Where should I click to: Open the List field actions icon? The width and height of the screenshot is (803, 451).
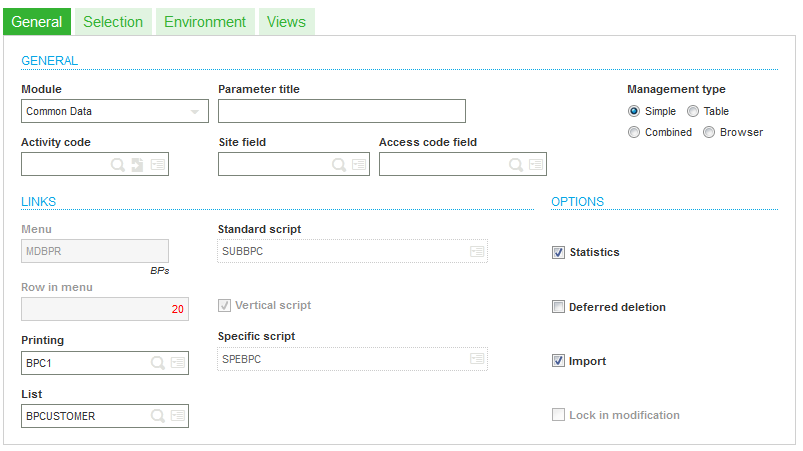(178, 416)
